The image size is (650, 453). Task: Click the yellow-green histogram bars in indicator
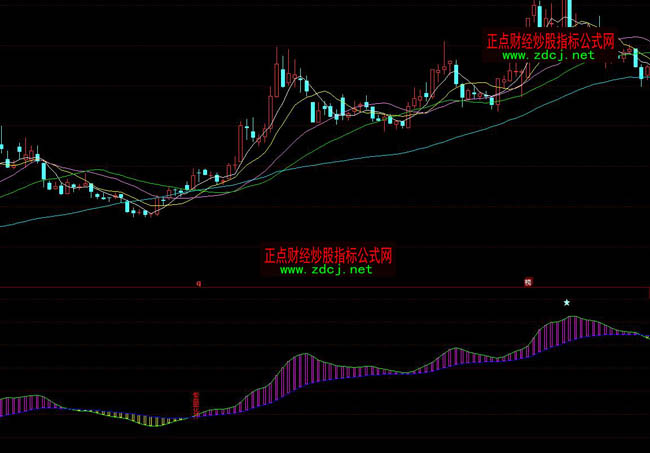click(x=150, y=420)
